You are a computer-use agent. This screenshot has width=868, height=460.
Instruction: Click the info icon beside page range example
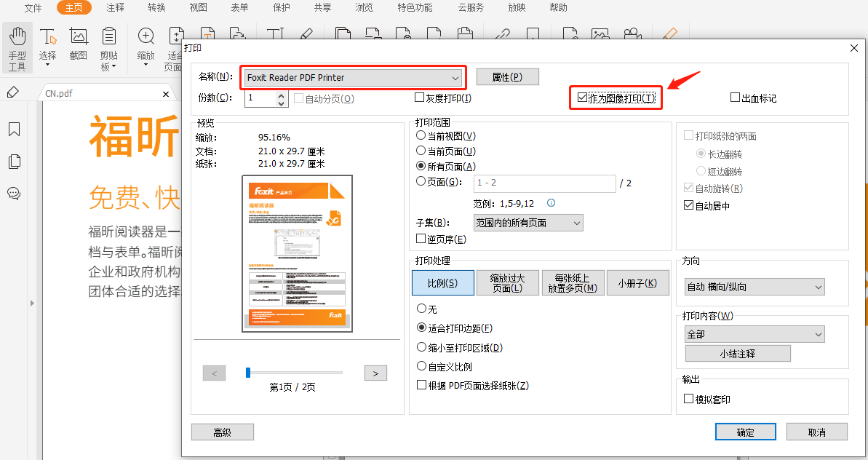point(551,203)
